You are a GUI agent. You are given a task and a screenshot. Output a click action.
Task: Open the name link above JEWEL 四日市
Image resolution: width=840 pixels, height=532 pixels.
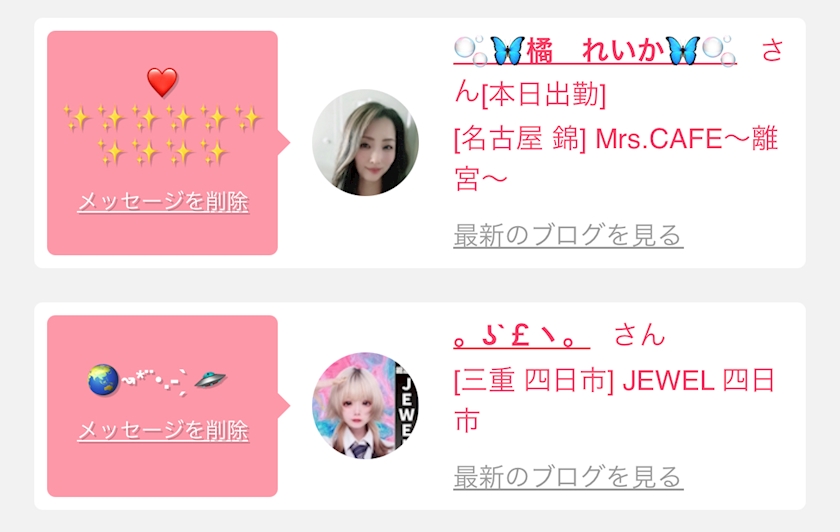point(522,336)
